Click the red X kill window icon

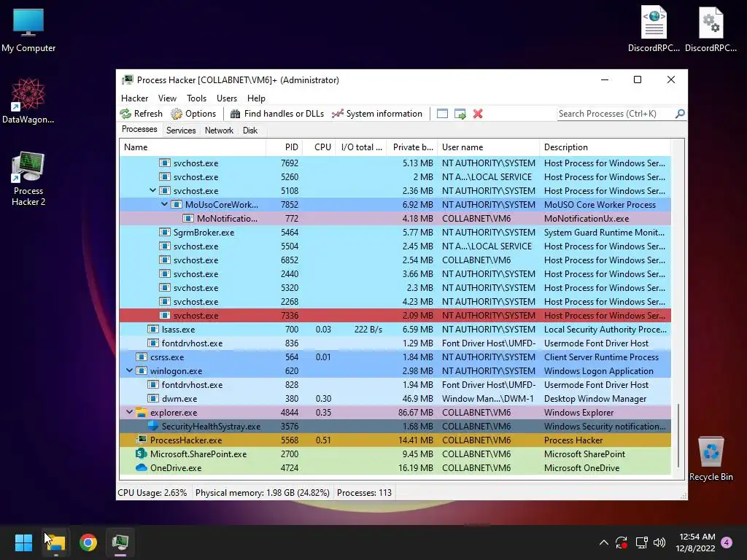pyautogui.click(x=477, y=114)
